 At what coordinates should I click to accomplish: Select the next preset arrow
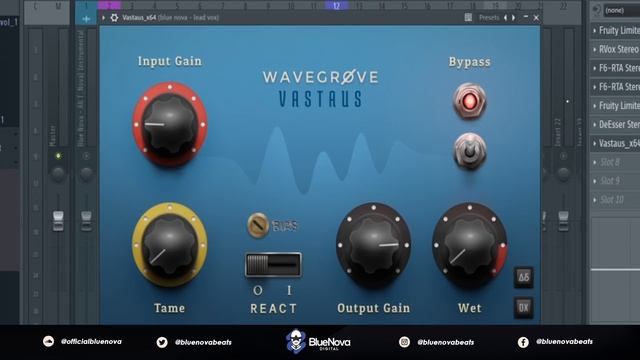click(x=513, y=18)
